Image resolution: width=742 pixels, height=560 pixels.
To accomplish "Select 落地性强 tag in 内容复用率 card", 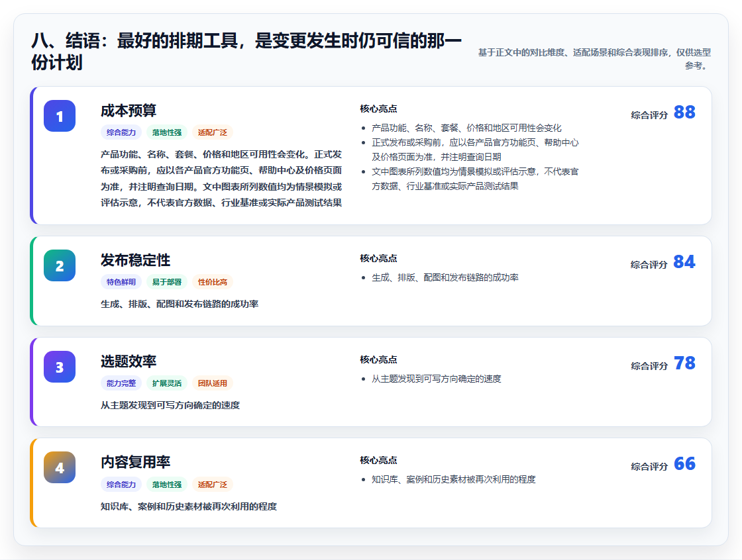I will [x=167, y=485].
